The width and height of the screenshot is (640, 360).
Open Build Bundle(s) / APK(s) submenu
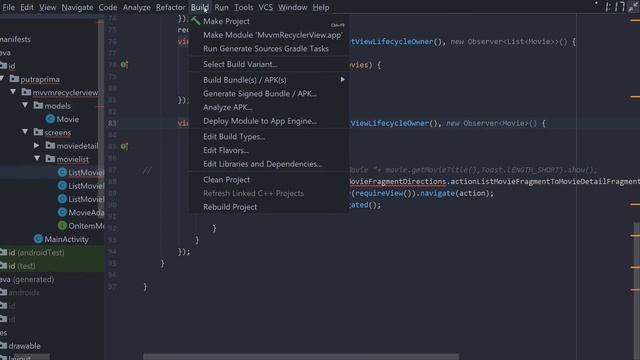269,80
